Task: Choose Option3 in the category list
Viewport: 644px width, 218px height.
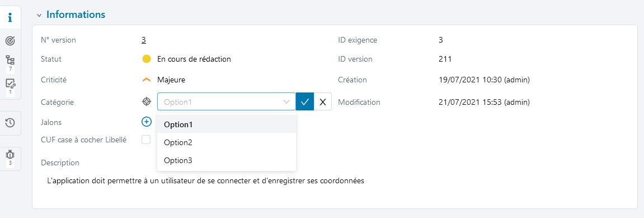Action: click(227, 160)
